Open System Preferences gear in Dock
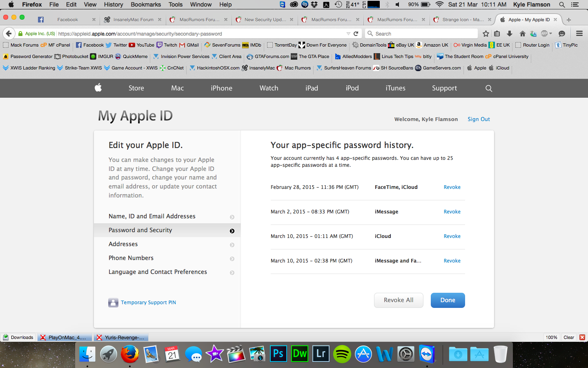The width and height of the screenshot is (588, 368). pyautogui.click(x=406, y=354)
